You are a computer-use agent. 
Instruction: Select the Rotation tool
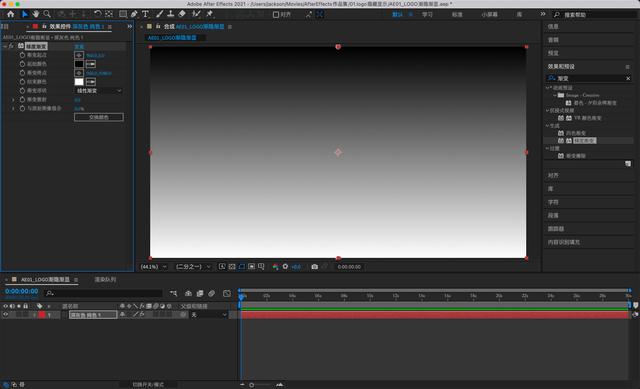(98, 14)
